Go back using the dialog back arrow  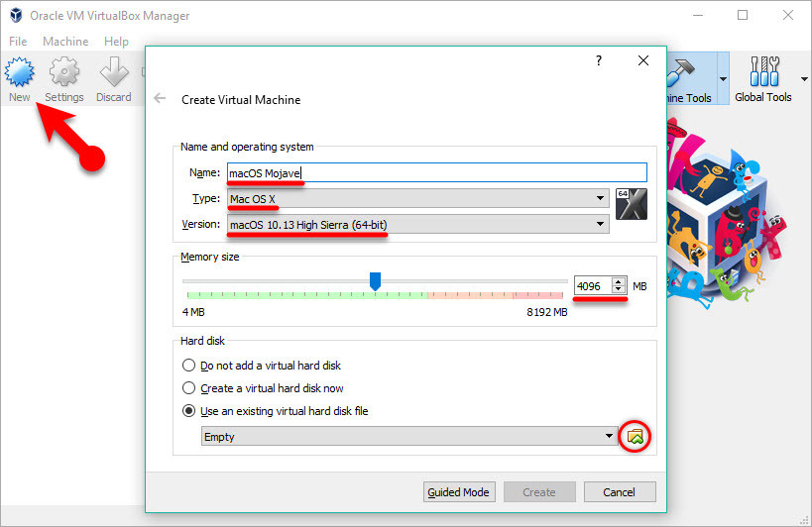point(160,98)
